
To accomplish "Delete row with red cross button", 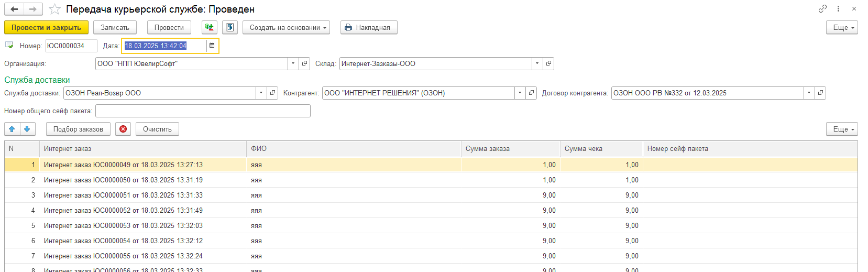I will (x=123, y=129).
